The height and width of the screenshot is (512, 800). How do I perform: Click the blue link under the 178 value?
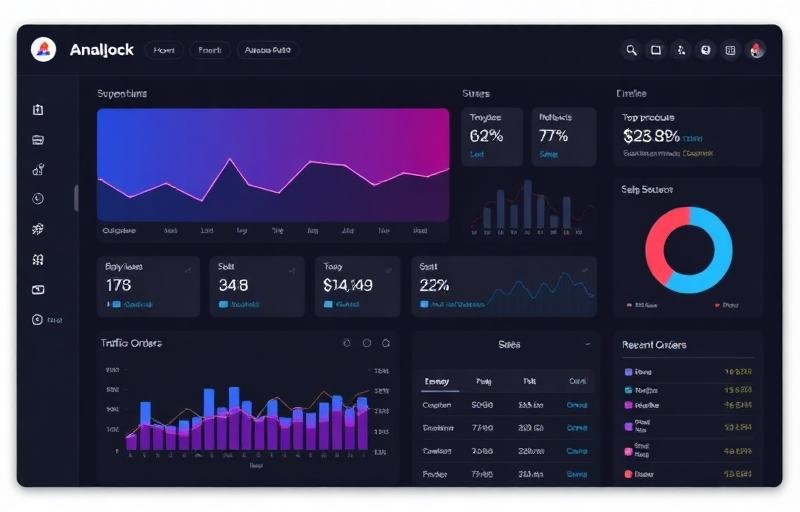tap(138, 304)
